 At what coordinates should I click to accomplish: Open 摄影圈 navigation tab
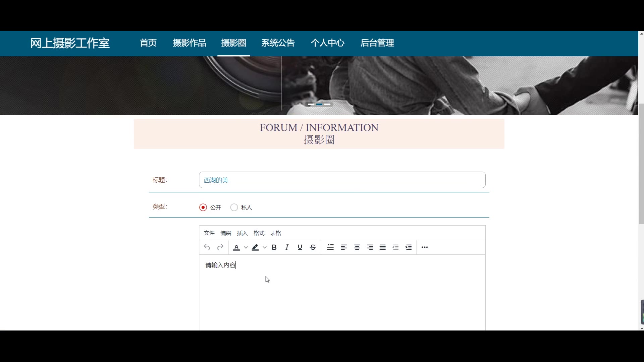[234, 43]
